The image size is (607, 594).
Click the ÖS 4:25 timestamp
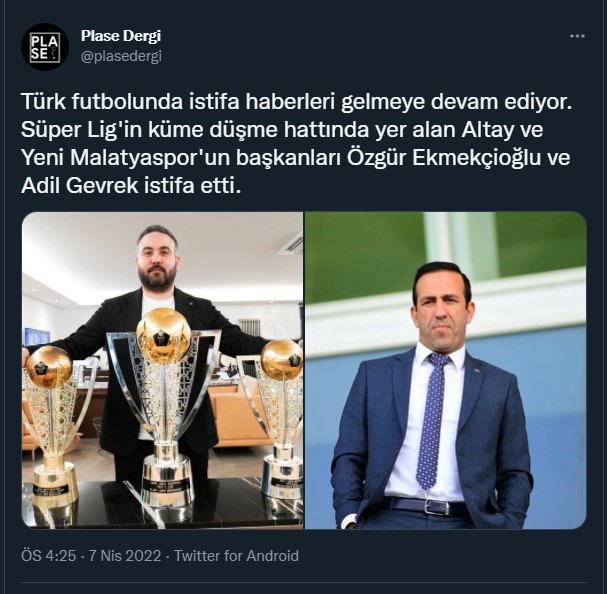48,556
